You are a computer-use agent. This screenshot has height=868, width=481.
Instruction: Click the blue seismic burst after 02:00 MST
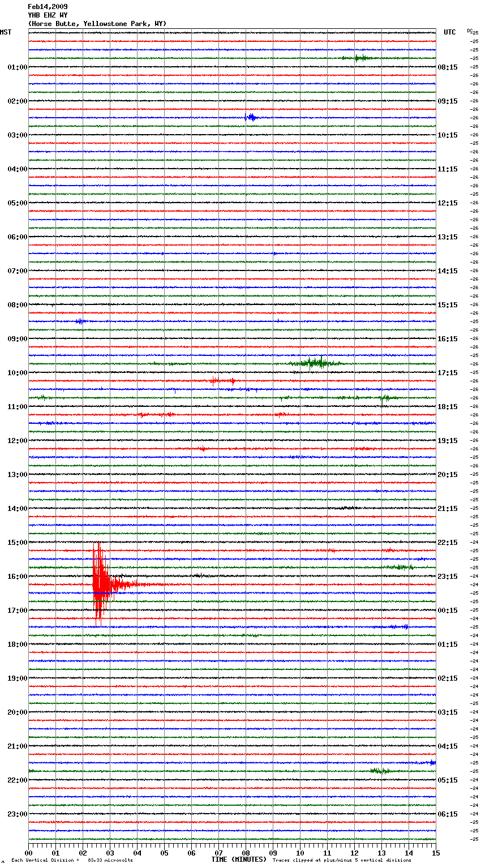(251, 118)
